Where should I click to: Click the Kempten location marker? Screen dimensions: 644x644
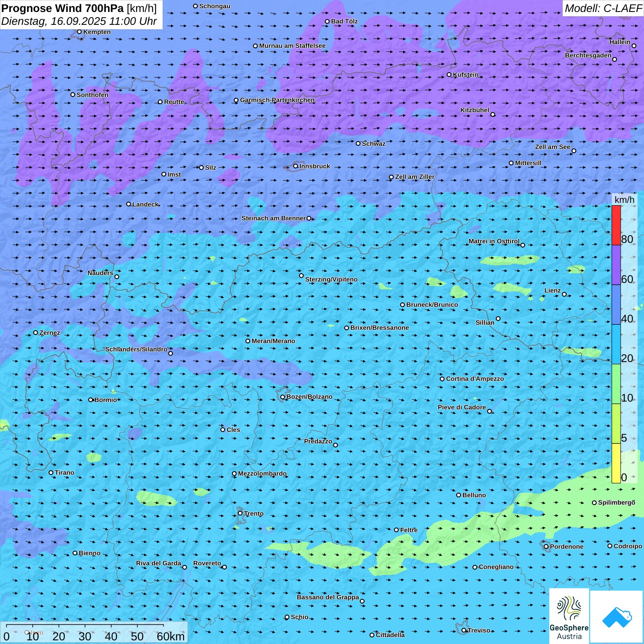pyautogui.click(x=80, y=32)
